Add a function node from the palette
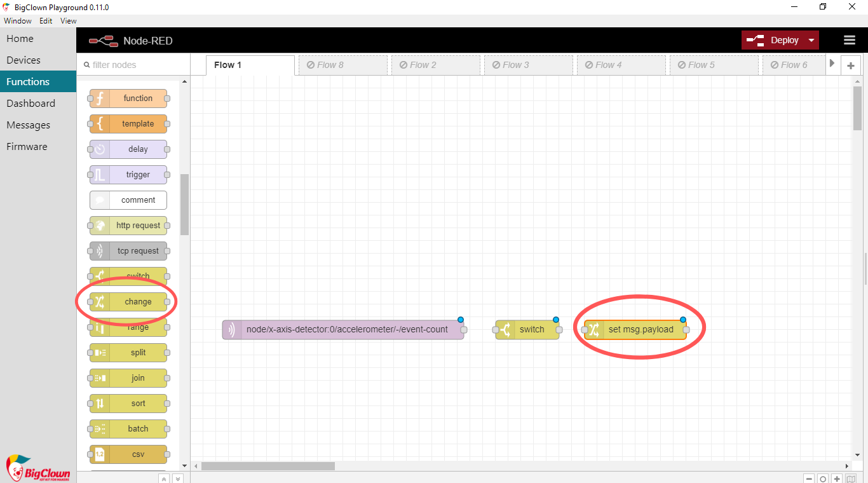 point(128,99)
